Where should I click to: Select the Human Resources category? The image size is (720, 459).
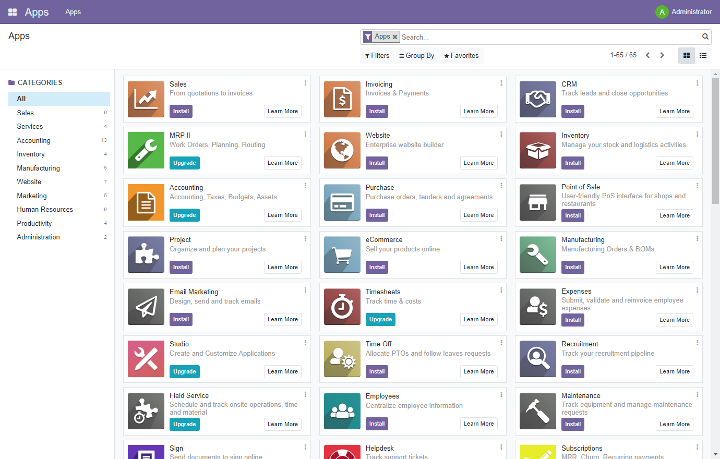(59, 209)
